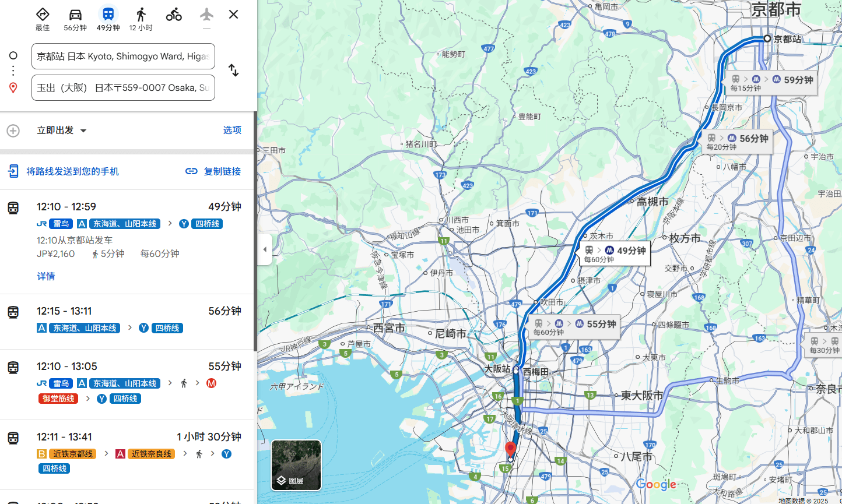Click the train icon of 12:11 route

click(13, 438)
